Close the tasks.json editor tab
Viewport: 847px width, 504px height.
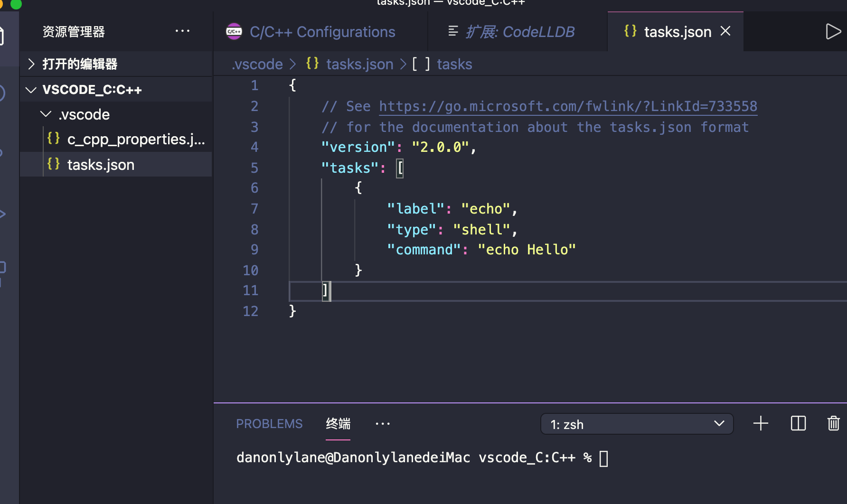[x=725, y=31]
